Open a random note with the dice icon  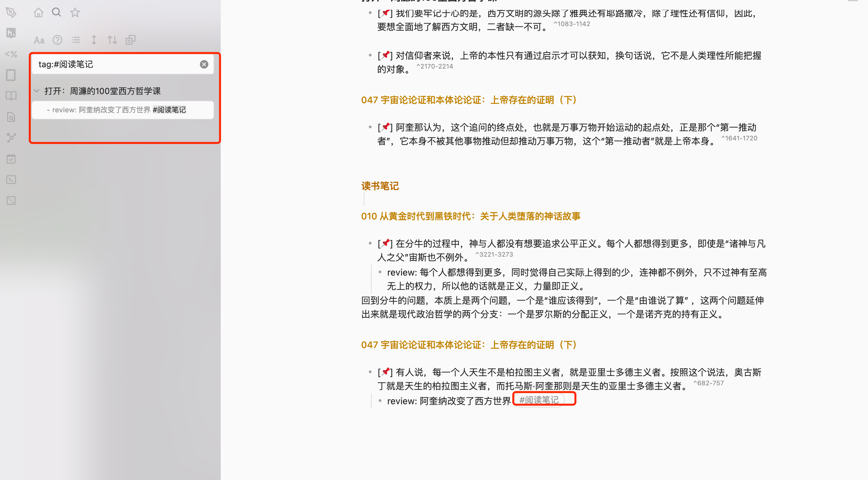click(x=11, y=200)
